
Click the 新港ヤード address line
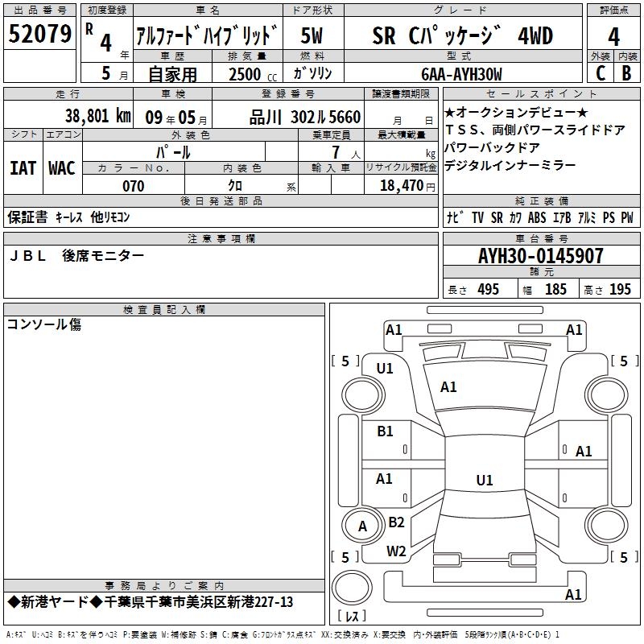click(151, 602)
